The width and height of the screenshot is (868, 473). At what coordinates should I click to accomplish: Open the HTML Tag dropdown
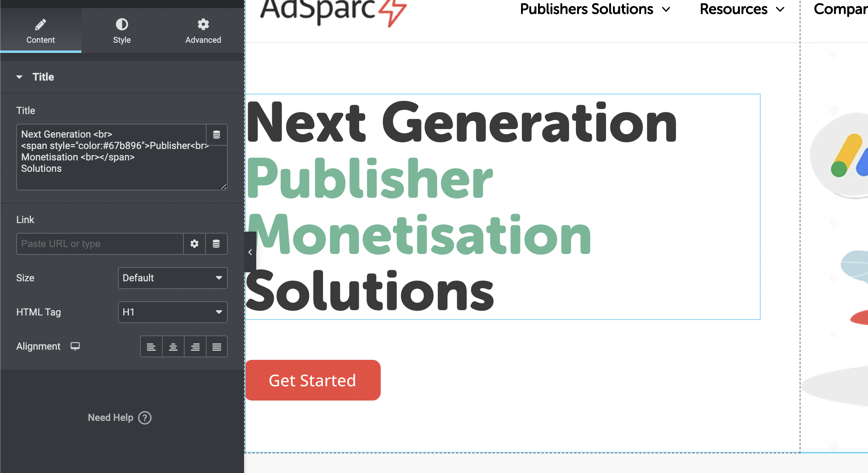click(x=172, y=312)
